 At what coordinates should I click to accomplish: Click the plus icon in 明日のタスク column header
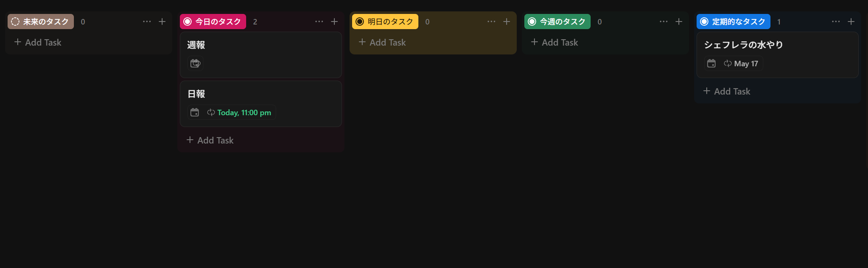[x=507, y=22]
